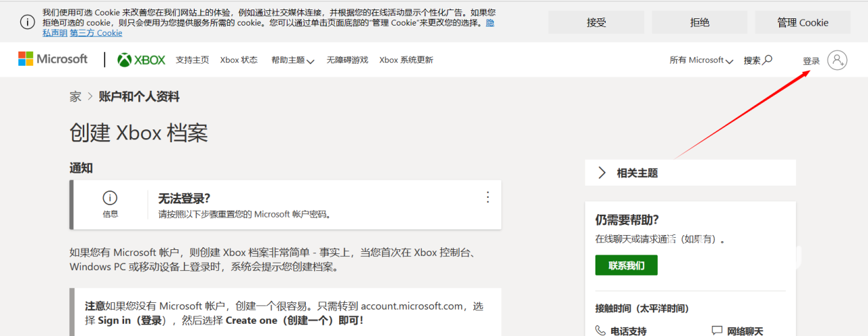
Task: Click the 信息 icon in notification card
Action: pyautogui.click(x=110, y=198)
